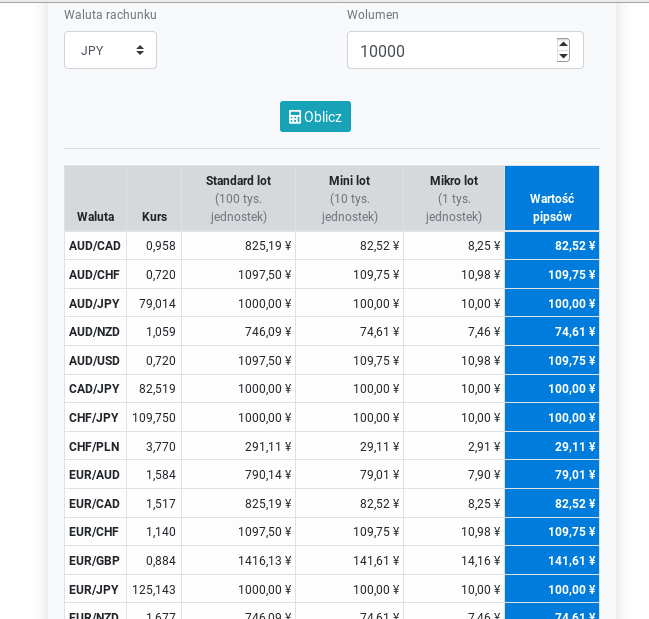The height and width of the screenshot is (619, 649).
Task: Decrease volume with the down stepper arrow
Action: 563,57
